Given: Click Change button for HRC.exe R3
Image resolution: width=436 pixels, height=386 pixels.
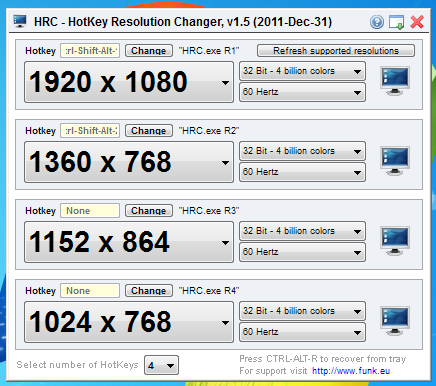Looking at the screenshot, I should tap(149, 211).
